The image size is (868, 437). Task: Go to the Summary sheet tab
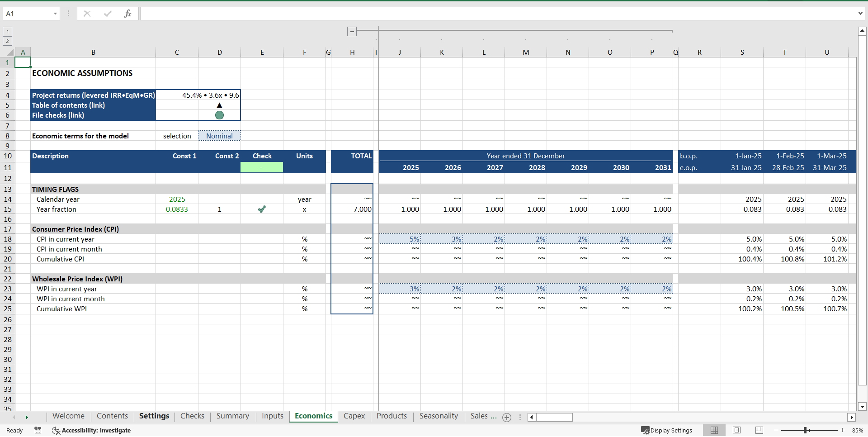(232, 416)
